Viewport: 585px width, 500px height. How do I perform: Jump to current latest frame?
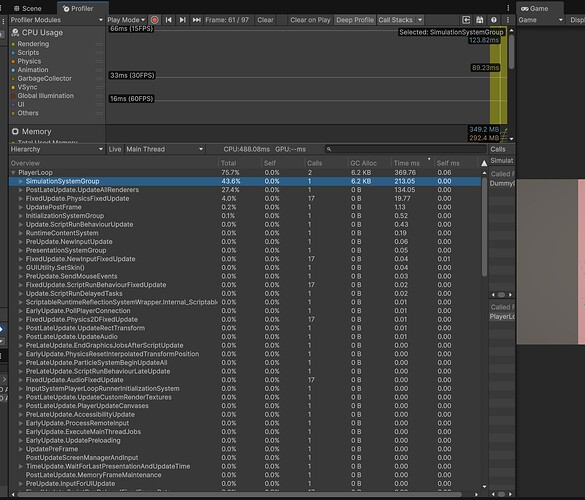pyautogui.click(x=196, y=20)
